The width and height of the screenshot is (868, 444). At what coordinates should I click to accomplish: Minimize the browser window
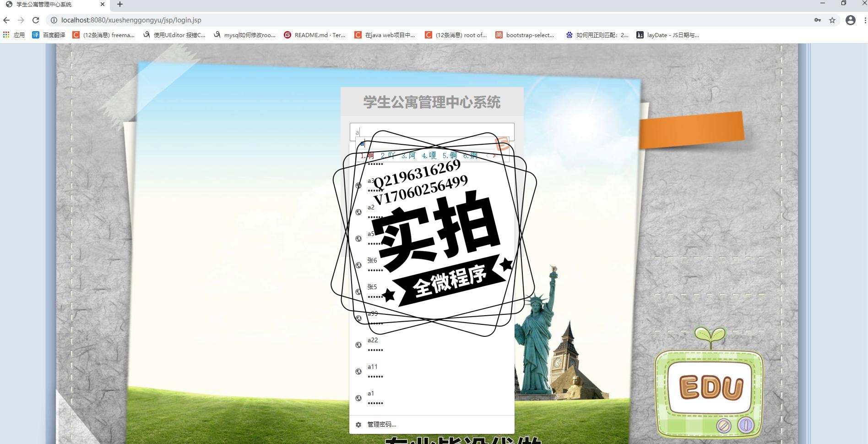tap(823, 4)
